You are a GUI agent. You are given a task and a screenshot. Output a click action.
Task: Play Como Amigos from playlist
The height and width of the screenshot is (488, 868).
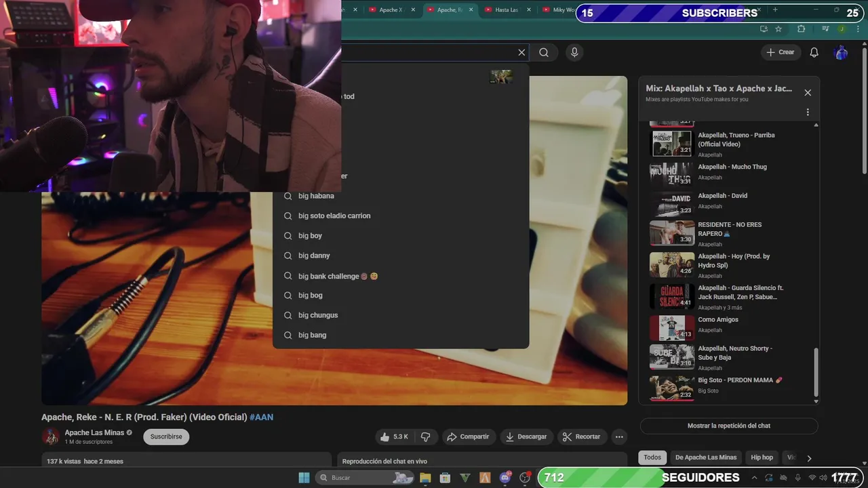(x=726, y=327)
